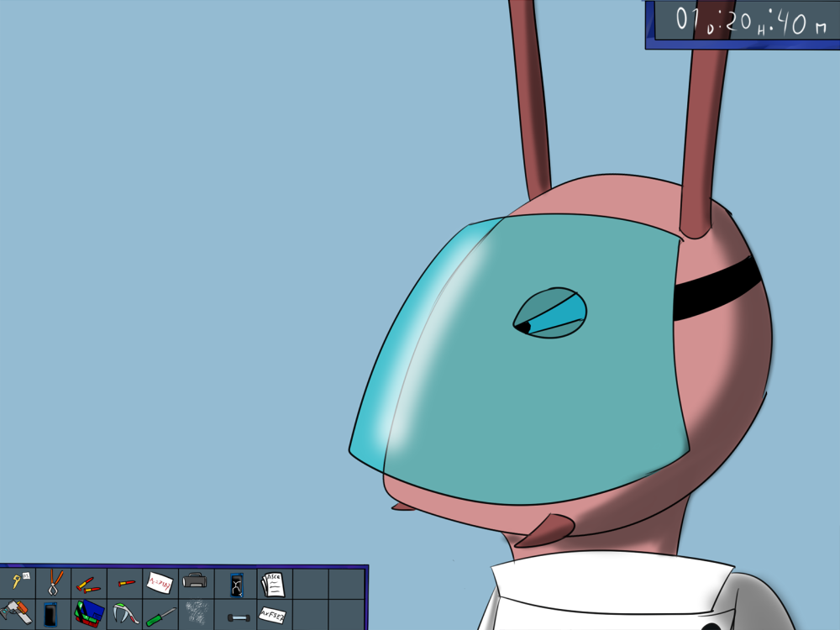840x630 pixels.
Task: Select the cracked-screen phone
Action: (x=236, y=585)
